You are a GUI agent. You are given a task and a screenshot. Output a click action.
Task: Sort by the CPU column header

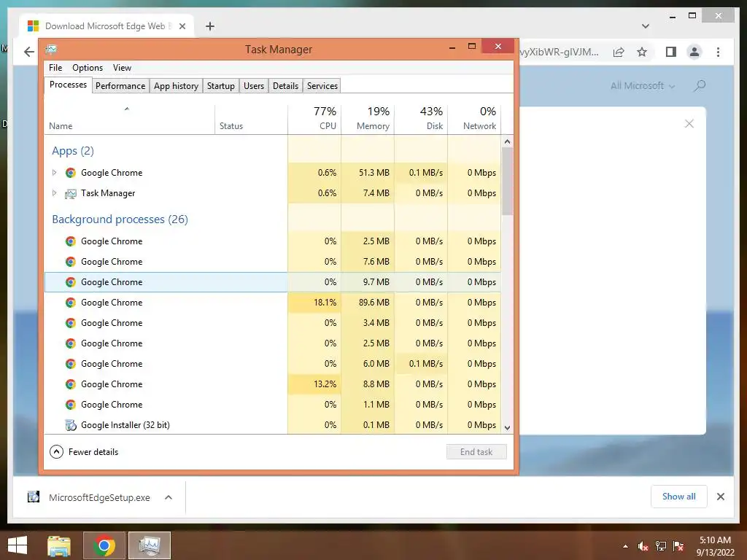(314, 119)
